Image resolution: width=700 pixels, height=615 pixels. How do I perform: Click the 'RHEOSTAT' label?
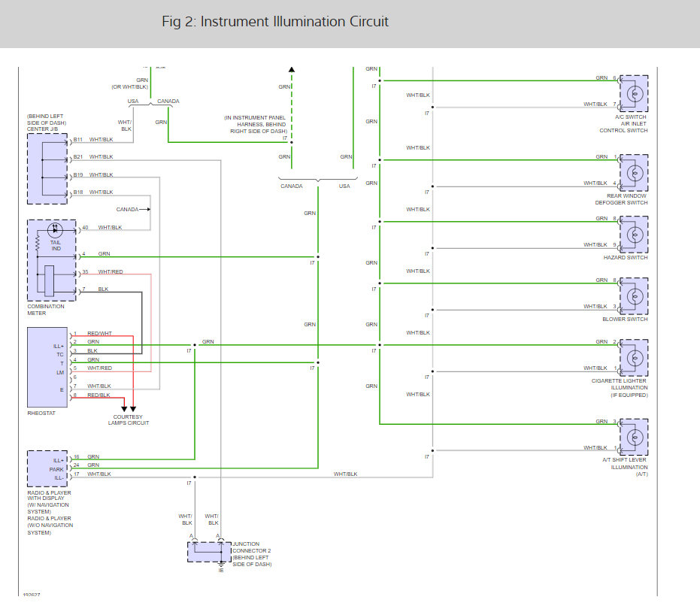click(41, 414)
